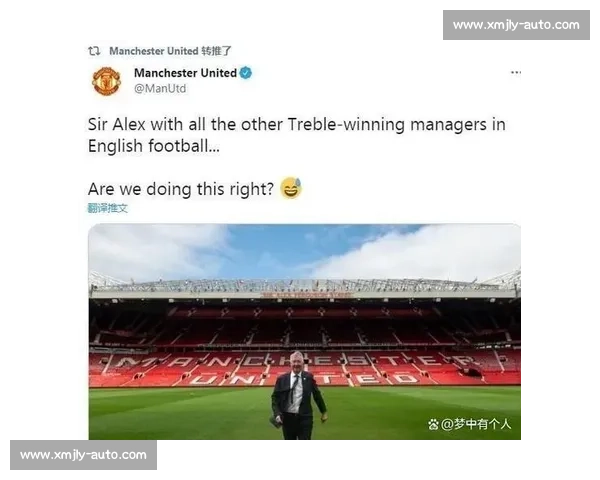
Task: Click the translate tweet link
Action: [108, 208]
